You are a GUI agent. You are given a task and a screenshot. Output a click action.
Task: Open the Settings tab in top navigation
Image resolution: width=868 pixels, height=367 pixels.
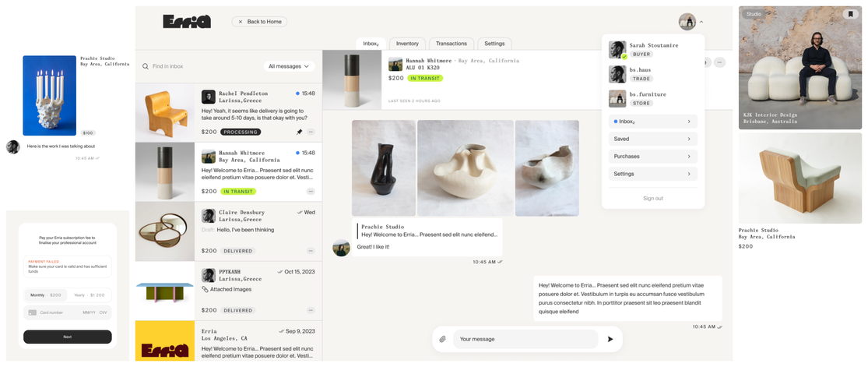point(494,43)
